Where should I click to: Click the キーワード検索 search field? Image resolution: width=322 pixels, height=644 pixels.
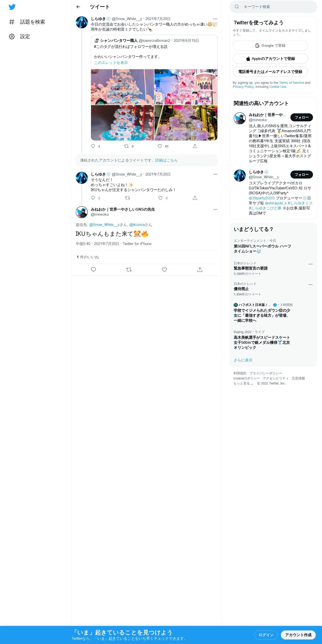coord(273,7)
